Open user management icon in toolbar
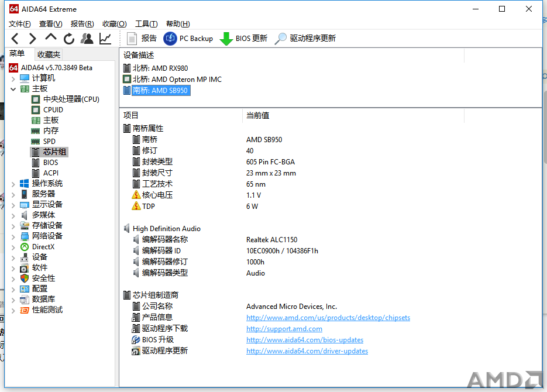The height and width of the screenshot is (392, 547). 87,39
